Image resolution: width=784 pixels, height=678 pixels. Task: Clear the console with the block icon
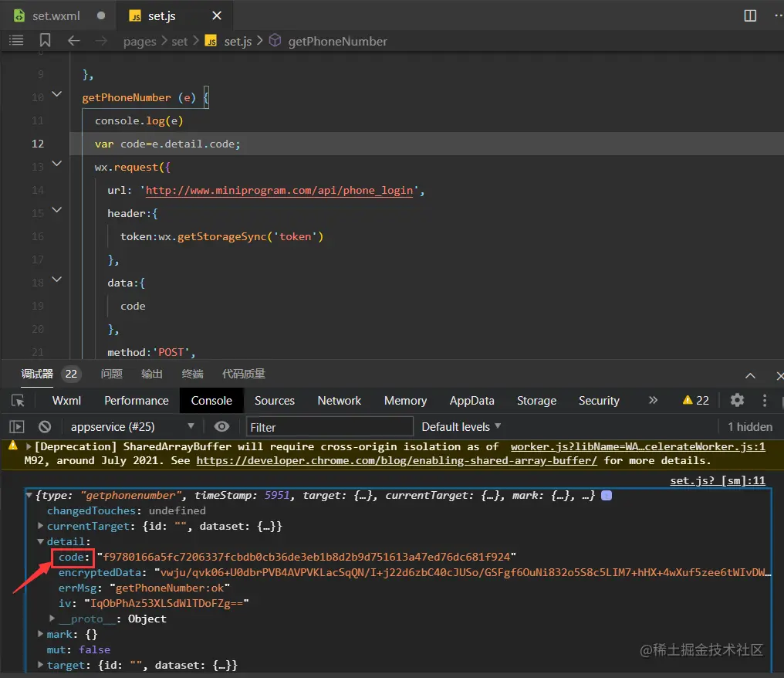coord(45,426)
